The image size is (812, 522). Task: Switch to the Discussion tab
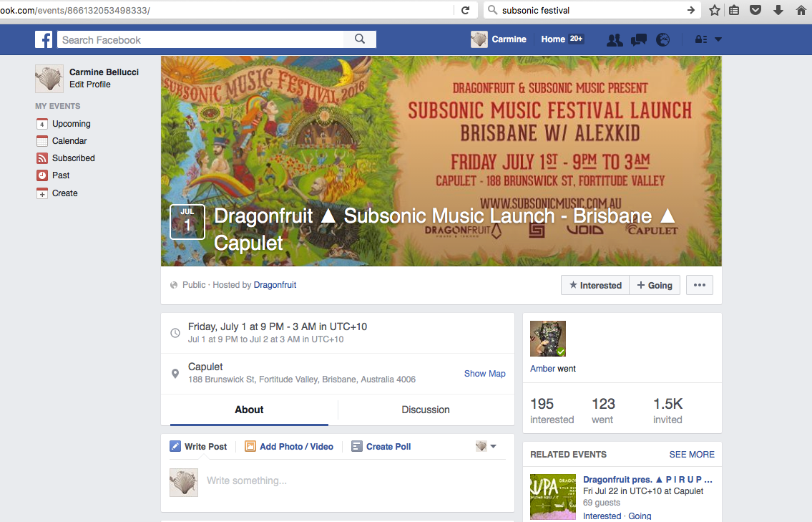click(x=426, y=410)
